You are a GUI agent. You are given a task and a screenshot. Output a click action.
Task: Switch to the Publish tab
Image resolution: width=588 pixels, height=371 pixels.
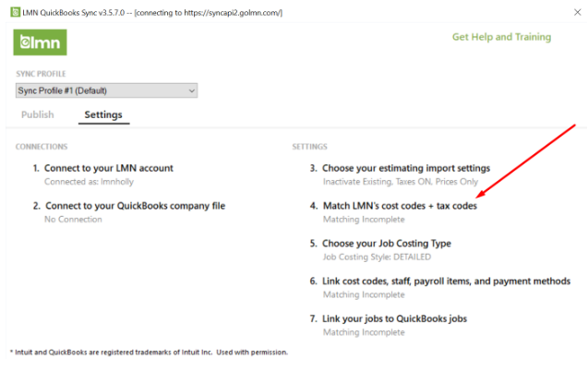pos(38,114)
